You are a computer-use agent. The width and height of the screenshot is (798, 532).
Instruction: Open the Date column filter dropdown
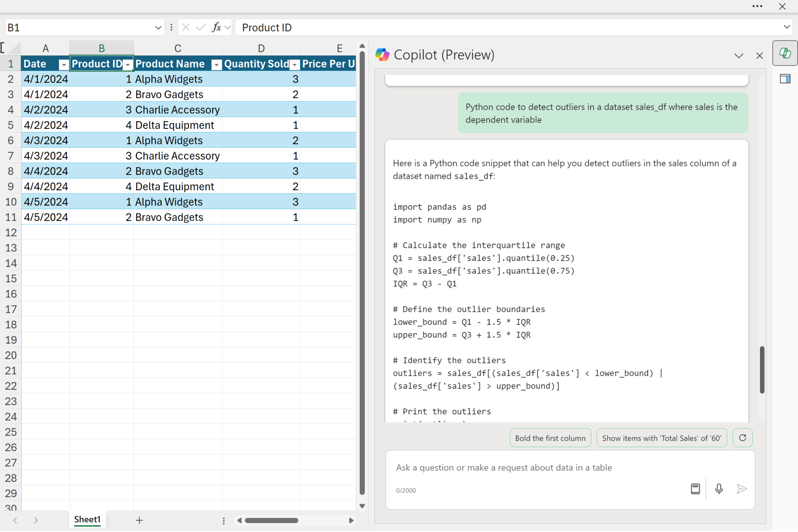click(x=63, y=65)
